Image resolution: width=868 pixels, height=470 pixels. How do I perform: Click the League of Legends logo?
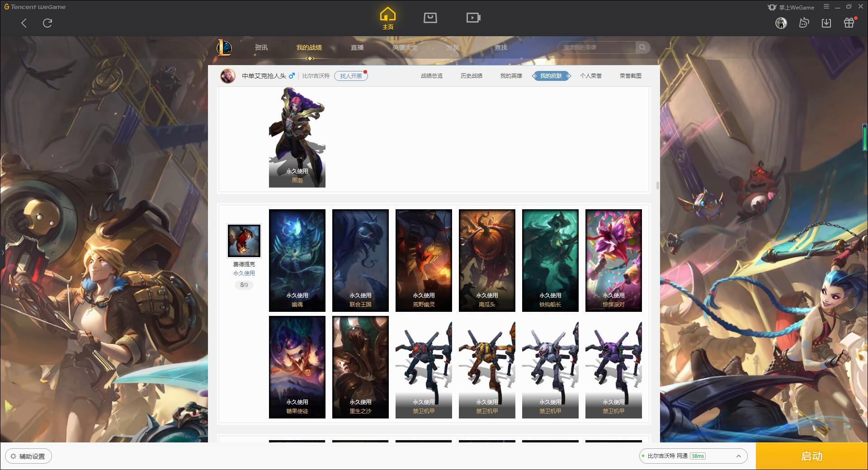pyautogui.click(x=224, y=47)
